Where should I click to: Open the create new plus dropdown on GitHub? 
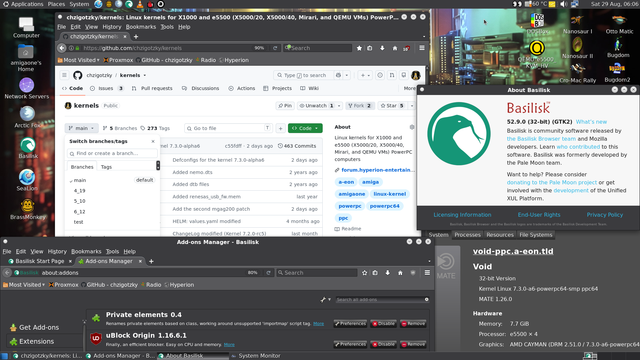pos(365,75)
